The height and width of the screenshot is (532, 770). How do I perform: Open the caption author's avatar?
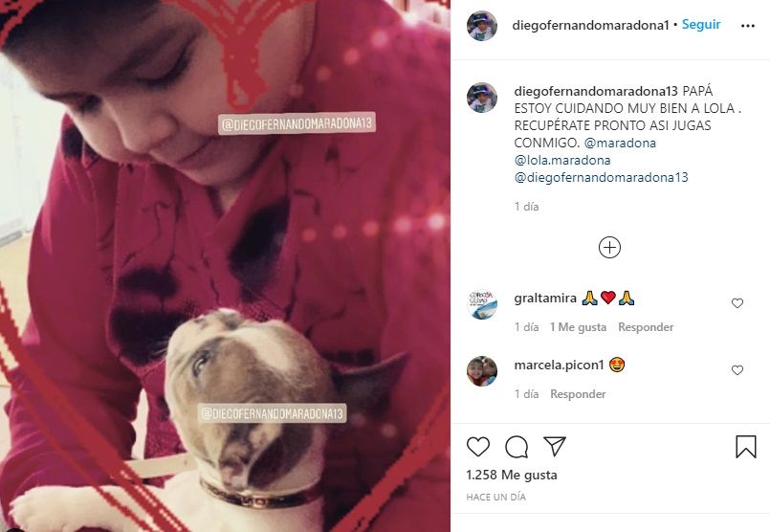point(482,98)
